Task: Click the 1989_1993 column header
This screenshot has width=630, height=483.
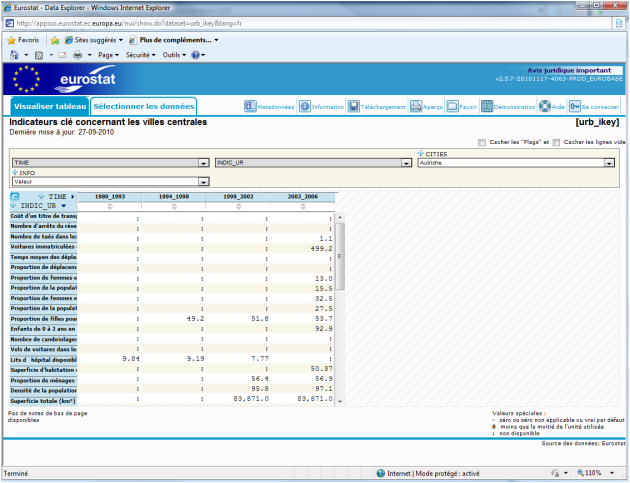Action: click(110, 196)
